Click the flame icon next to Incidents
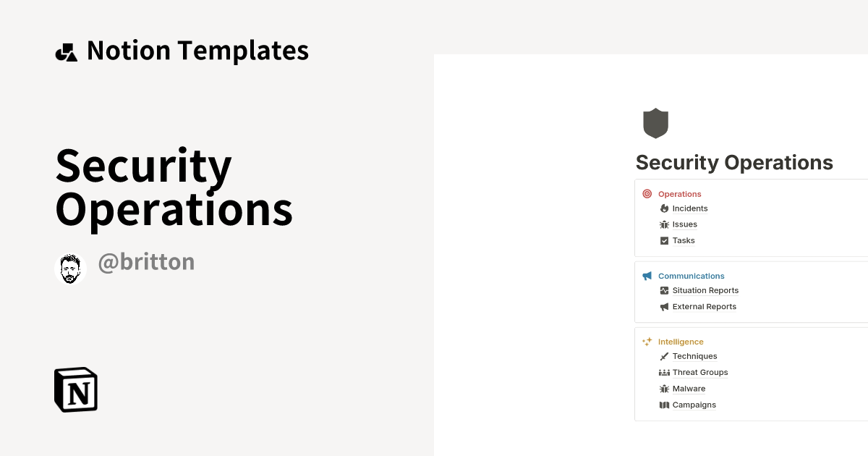This screenshot has height=456, width=868. click(x=664, y=208)
